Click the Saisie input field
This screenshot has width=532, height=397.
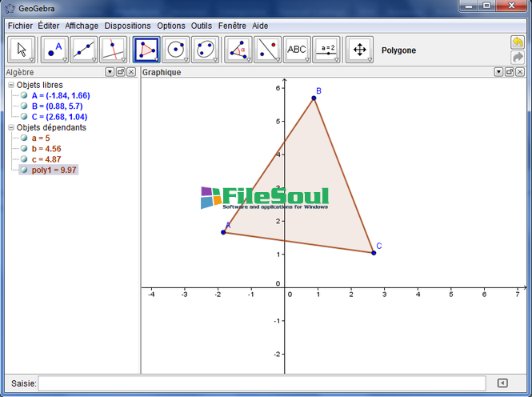click(x=262, y=383)
